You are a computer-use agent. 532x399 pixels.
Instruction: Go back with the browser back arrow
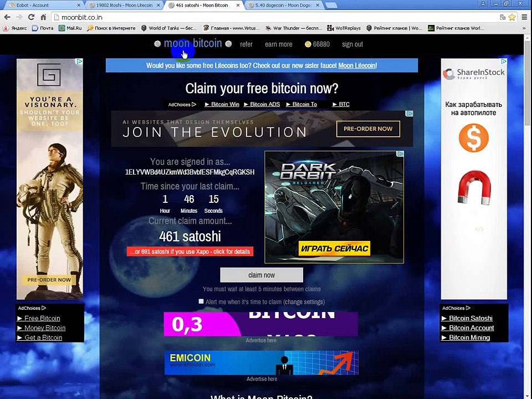pyautogui.click(x=7, y=17)
